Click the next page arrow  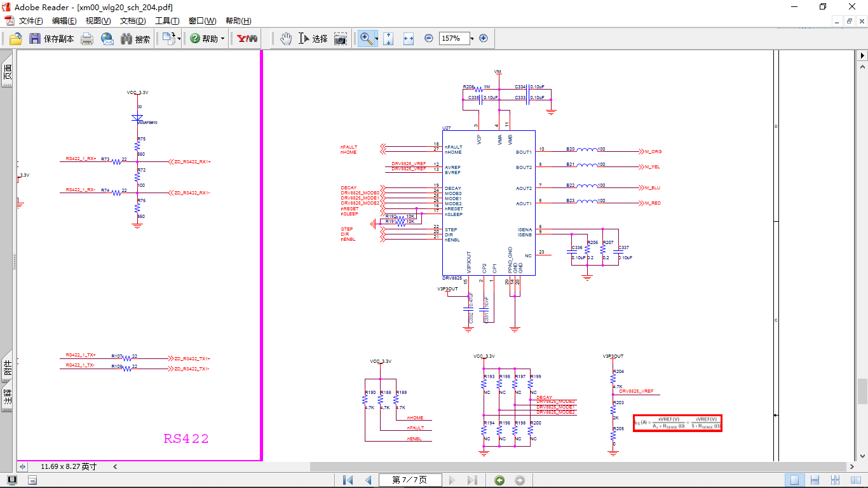click(452, 480)
